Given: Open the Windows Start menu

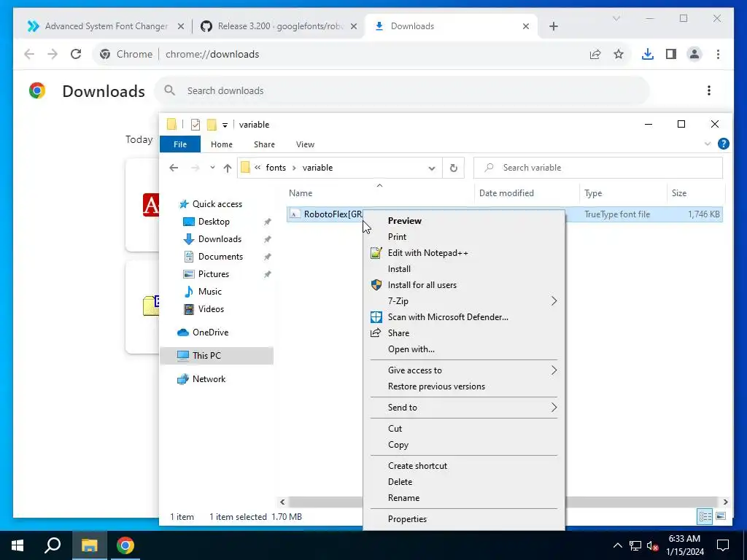Looking at the screenshot, I should click(x=18, y=545).
